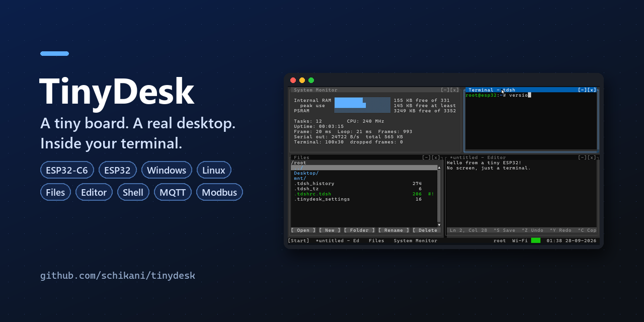Close the Files window with [x]

pos(436,157)
